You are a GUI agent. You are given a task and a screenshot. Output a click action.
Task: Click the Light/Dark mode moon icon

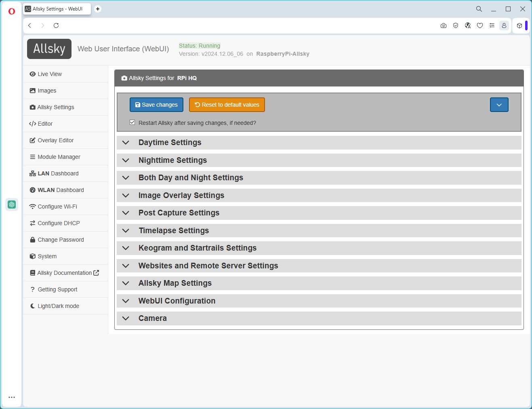pyautogui.click(x=32, y=306)
